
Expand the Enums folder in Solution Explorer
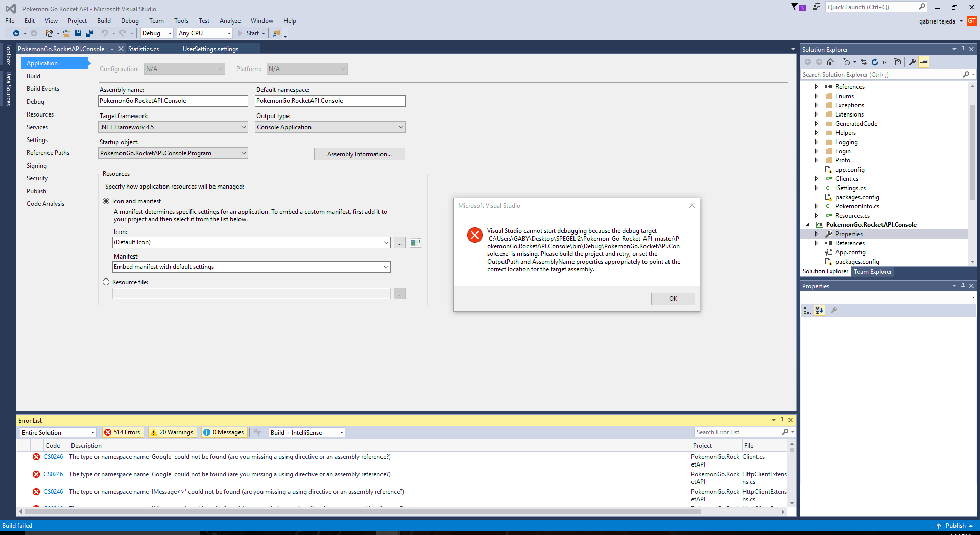pos(816,96)
